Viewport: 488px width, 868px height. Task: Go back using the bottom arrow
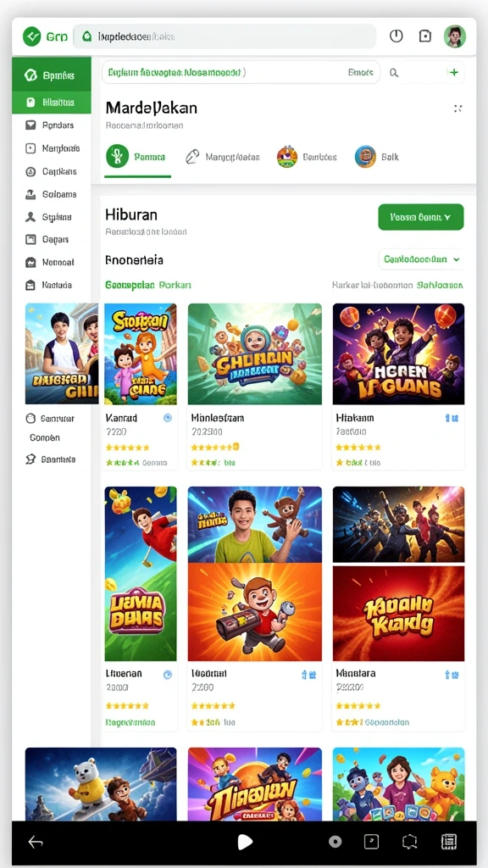click(36, 842)
